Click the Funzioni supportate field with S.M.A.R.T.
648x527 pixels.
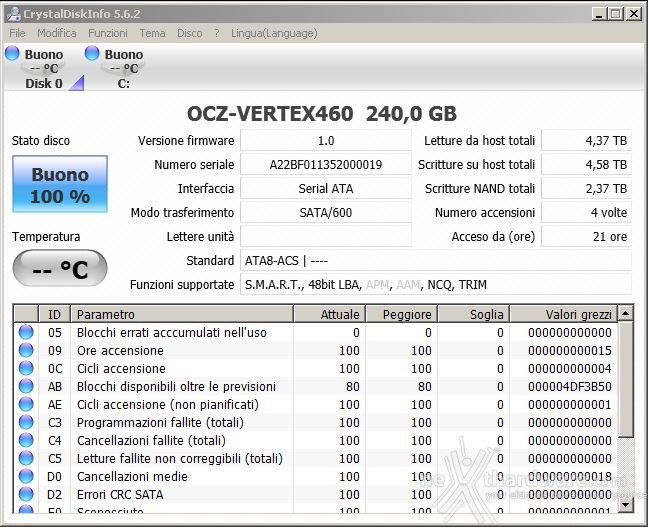pyautogui.click(x=436, y=284)
